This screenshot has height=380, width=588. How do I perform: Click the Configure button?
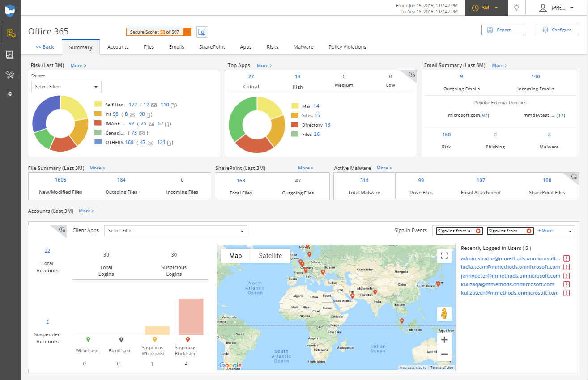click(x=558, y=30)
